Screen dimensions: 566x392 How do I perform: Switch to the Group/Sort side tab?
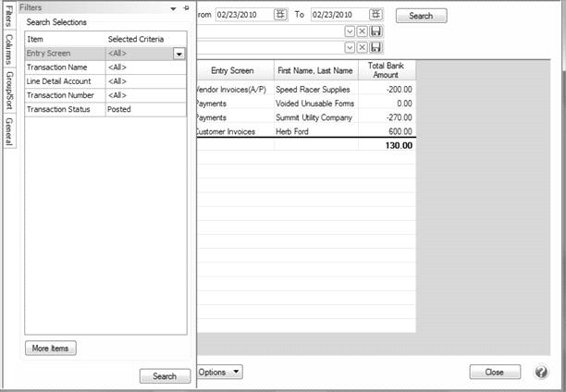coord(8,91)
